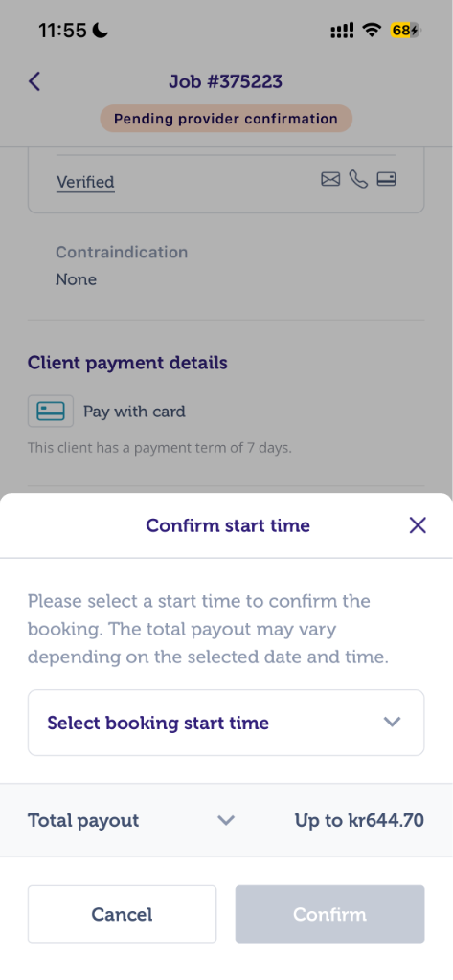Close the Confirm start time sheet
The height and width of the screenshot is (980, 453).
click(418, 525)
